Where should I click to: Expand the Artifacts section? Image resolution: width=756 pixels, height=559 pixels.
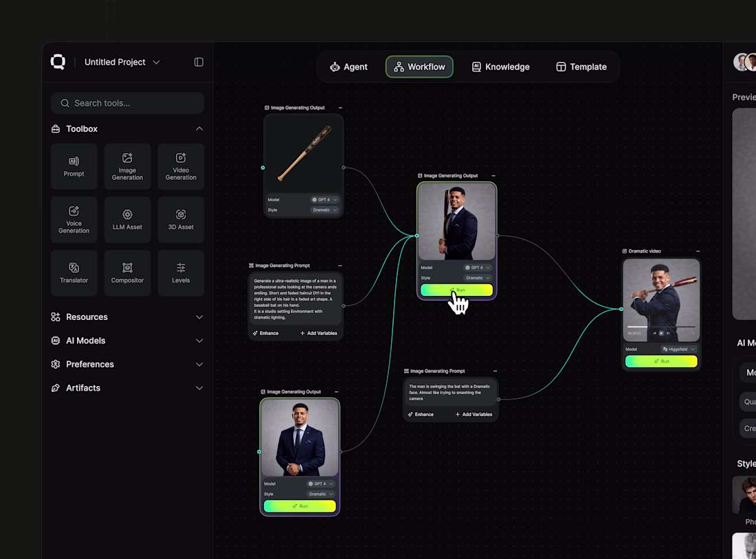tap(199, 388)
